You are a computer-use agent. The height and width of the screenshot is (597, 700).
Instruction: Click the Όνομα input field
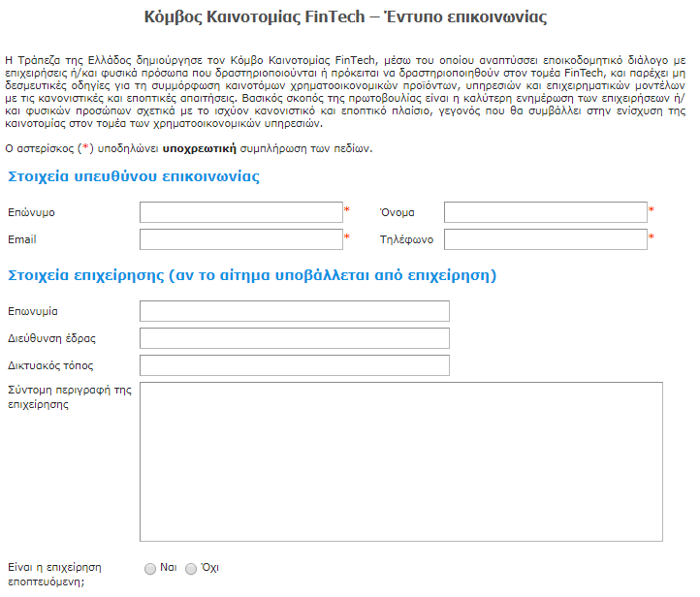click(546, 212)
